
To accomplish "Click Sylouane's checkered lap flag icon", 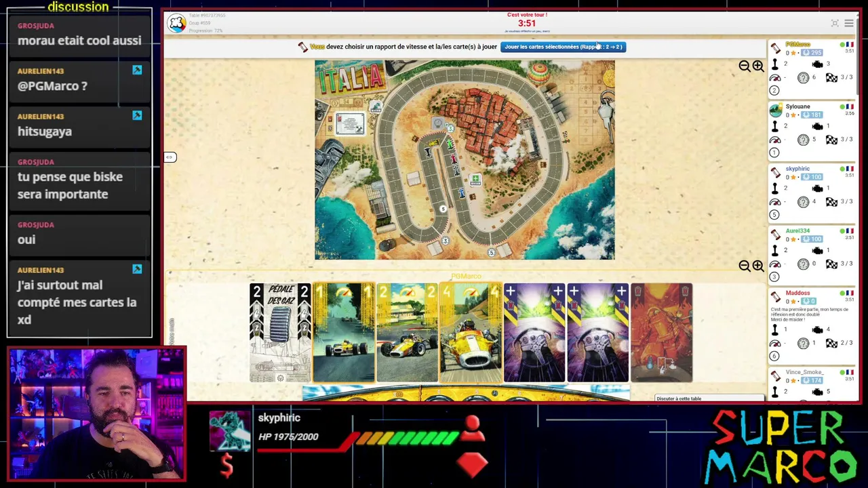I will pos(831,140).
